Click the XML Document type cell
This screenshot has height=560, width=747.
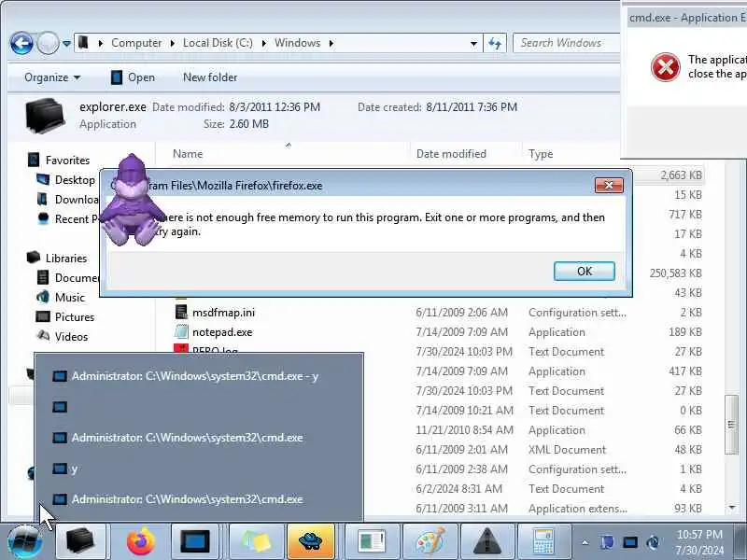pos(567,450)
